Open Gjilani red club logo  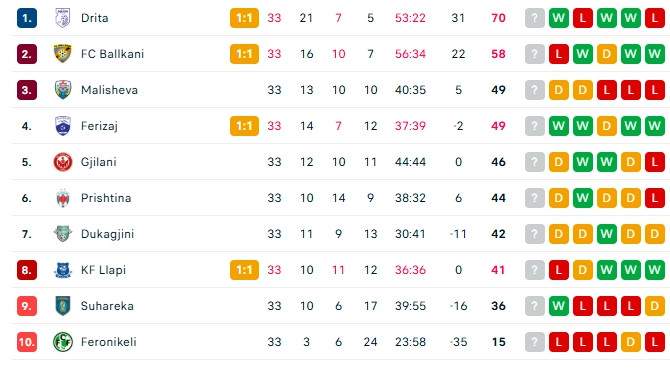pyautogui.click(x=63, y=162)
